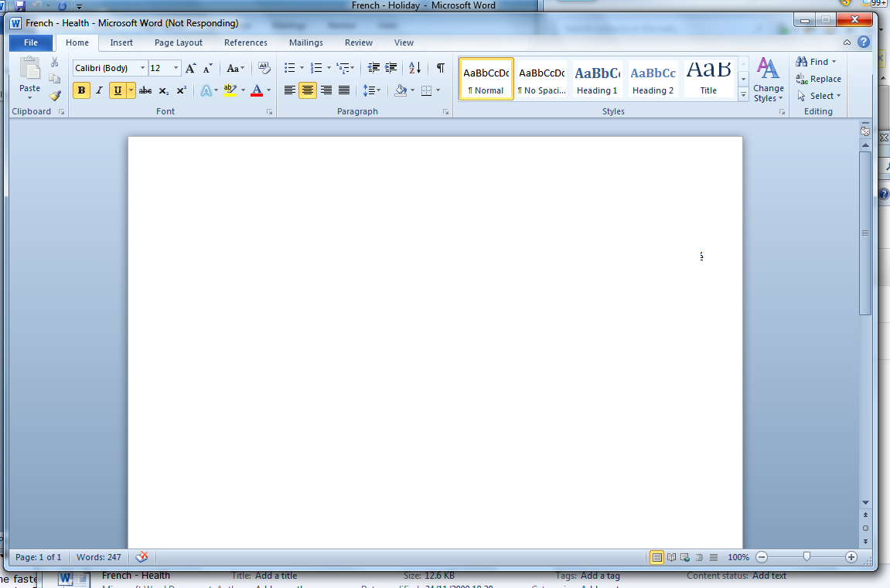
Task: Shrink font size with the small A icon
Action: click(x=208, y=68)
